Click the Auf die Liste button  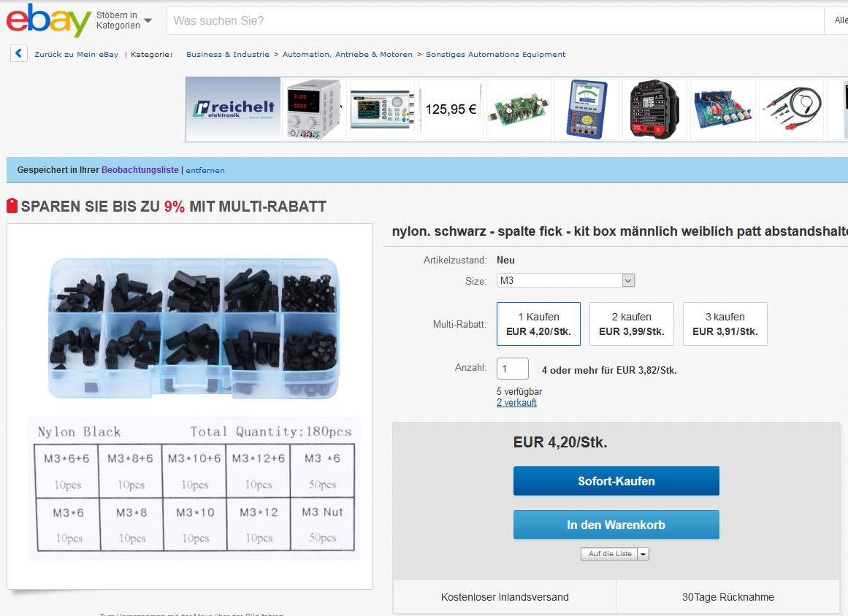pos(609,554)
